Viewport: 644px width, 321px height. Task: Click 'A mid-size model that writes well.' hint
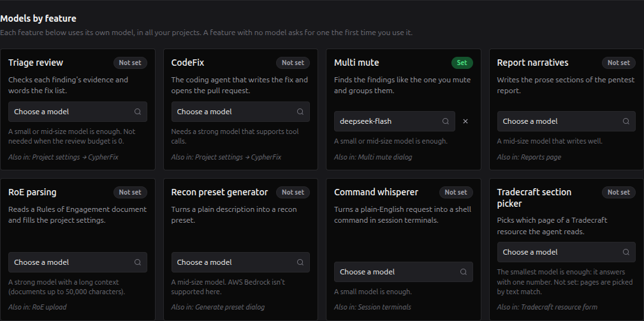[x=550, y=141]
